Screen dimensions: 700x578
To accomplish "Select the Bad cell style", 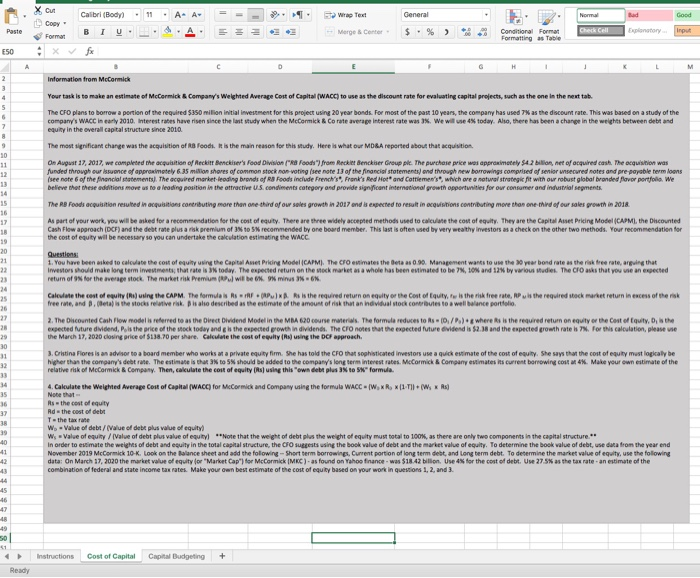I will tap(650, 15).
